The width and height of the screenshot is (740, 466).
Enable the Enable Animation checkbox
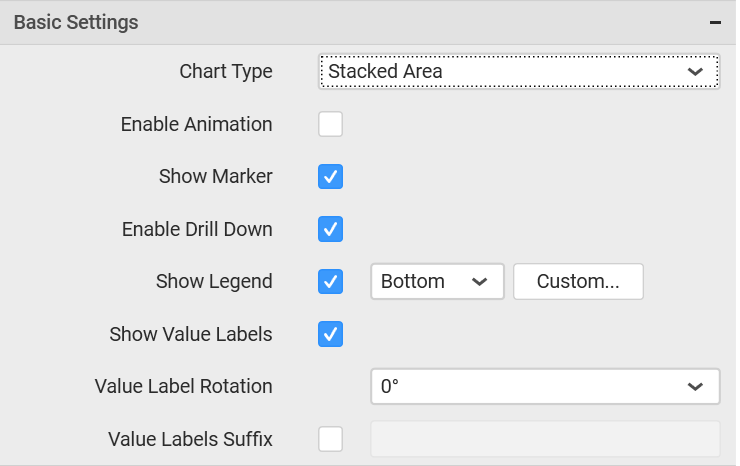[x=330, y=124]
